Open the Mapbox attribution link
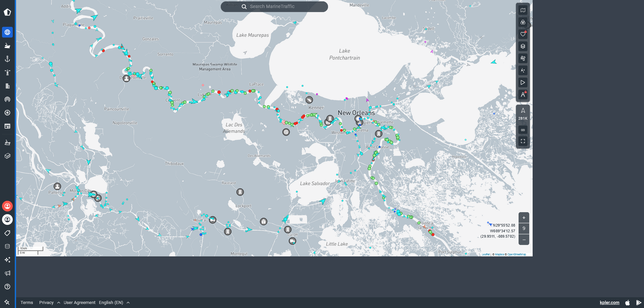Screen dimensions: 644x308 click(x=499, y=254)
